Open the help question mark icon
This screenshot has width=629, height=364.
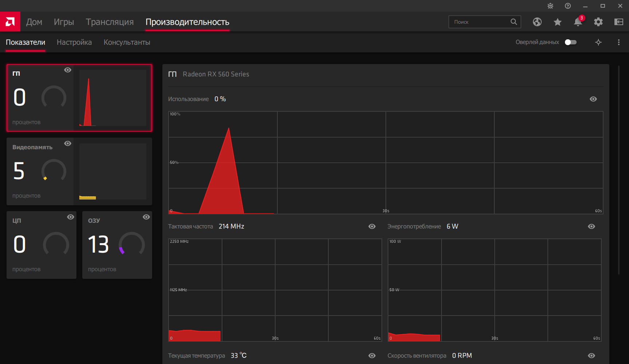[x=568, y=6]
